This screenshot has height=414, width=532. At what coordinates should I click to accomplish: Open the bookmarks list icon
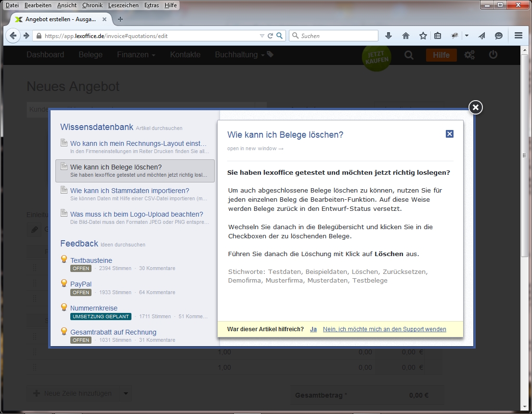438,36
